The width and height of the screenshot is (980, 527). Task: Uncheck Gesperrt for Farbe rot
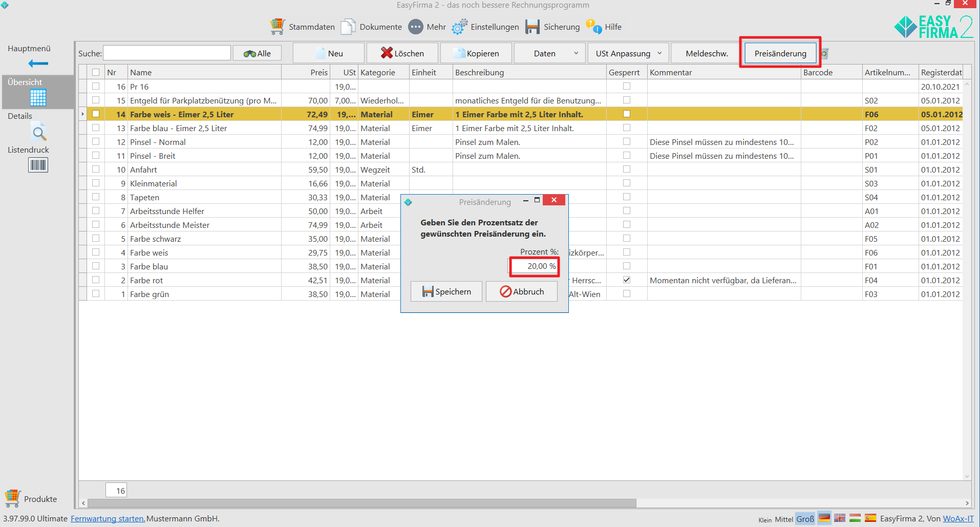coord(627,280)
